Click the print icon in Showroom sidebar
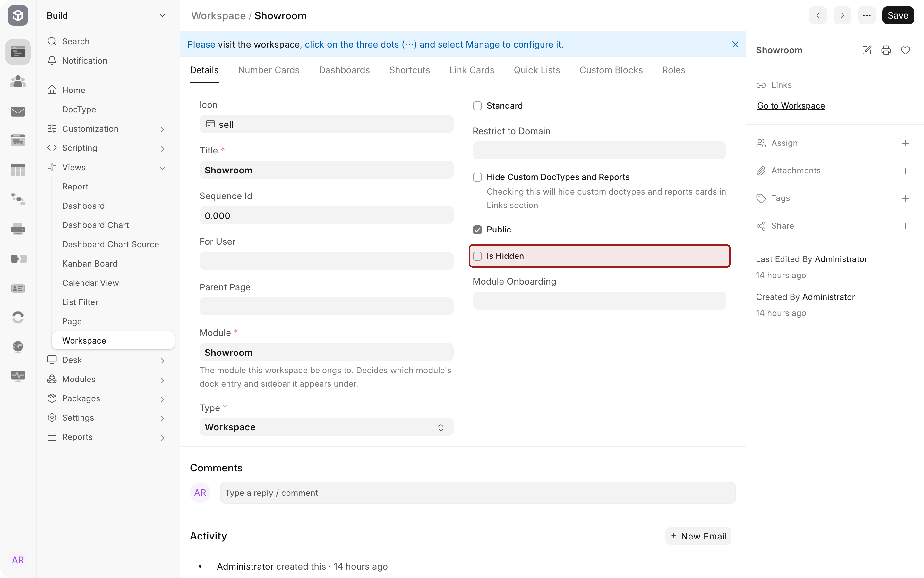Screen dimensions: 924x578 [886, 50]
